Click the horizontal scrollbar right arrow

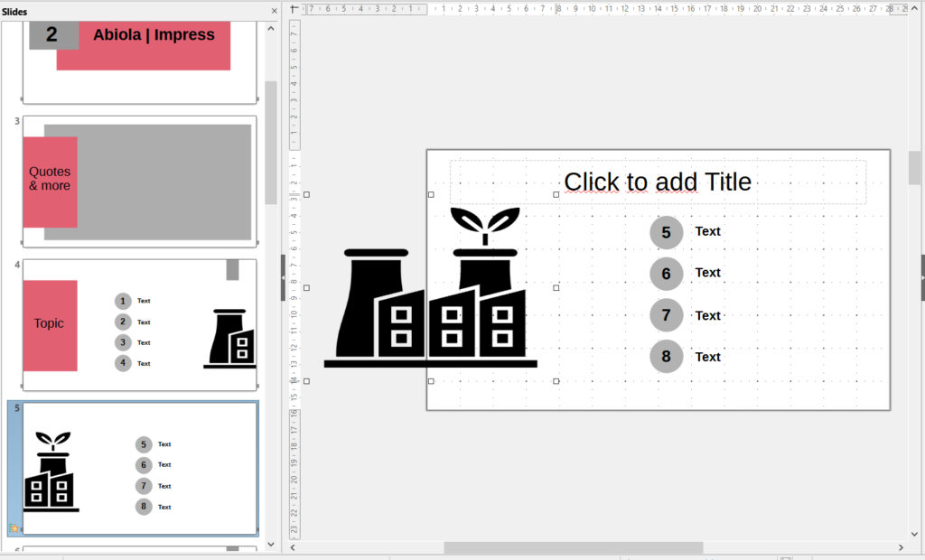[x=902, y=547]
